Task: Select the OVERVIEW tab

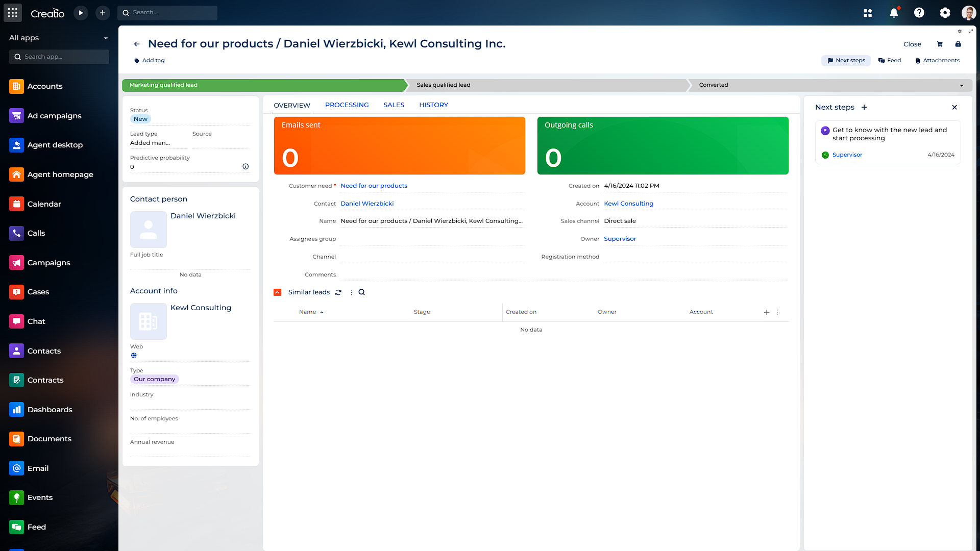Action: (291, 106)
